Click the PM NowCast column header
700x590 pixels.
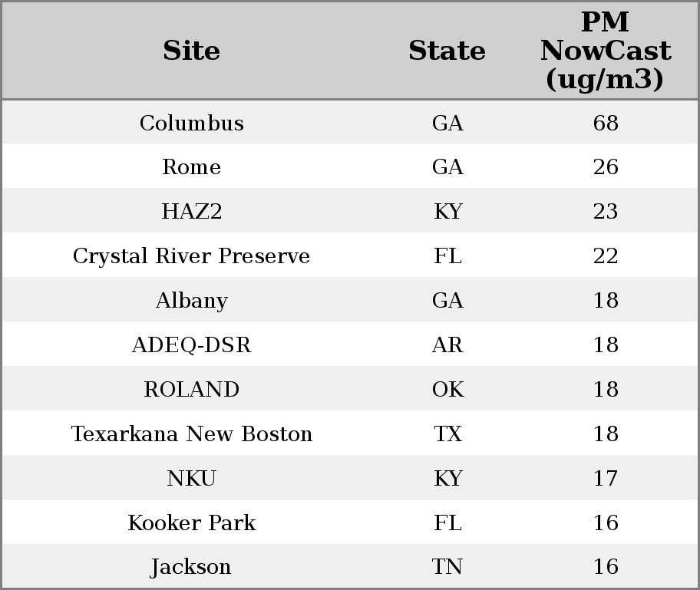click(x=605, y=51)
